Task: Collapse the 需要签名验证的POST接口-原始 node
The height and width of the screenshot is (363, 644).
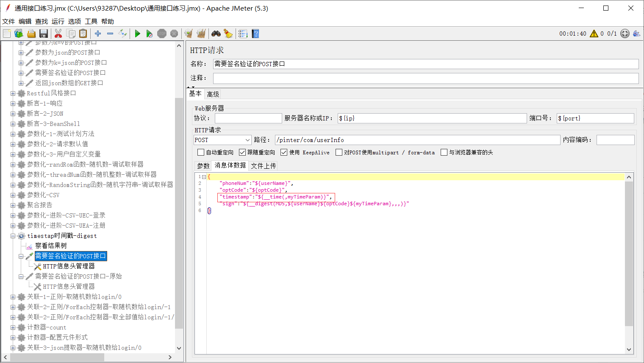Action: click(x=21, y=276)
